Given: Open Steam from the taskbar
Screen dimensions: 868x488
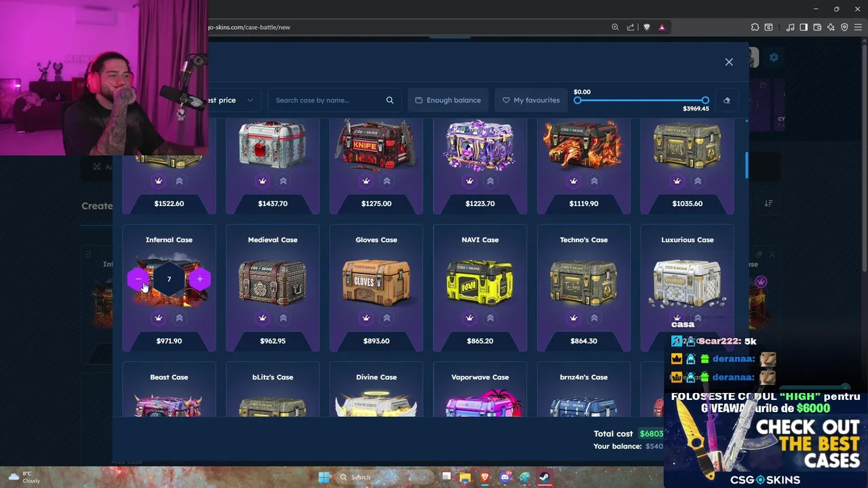Looking at the screenshot, I should pyautogui.click(x=544, y=477).
